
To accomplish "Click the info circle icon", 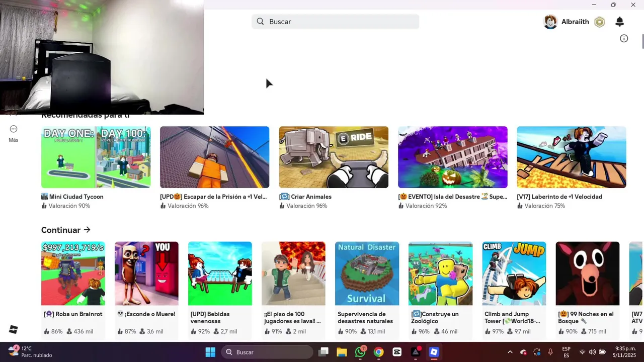I will point(624,38).
